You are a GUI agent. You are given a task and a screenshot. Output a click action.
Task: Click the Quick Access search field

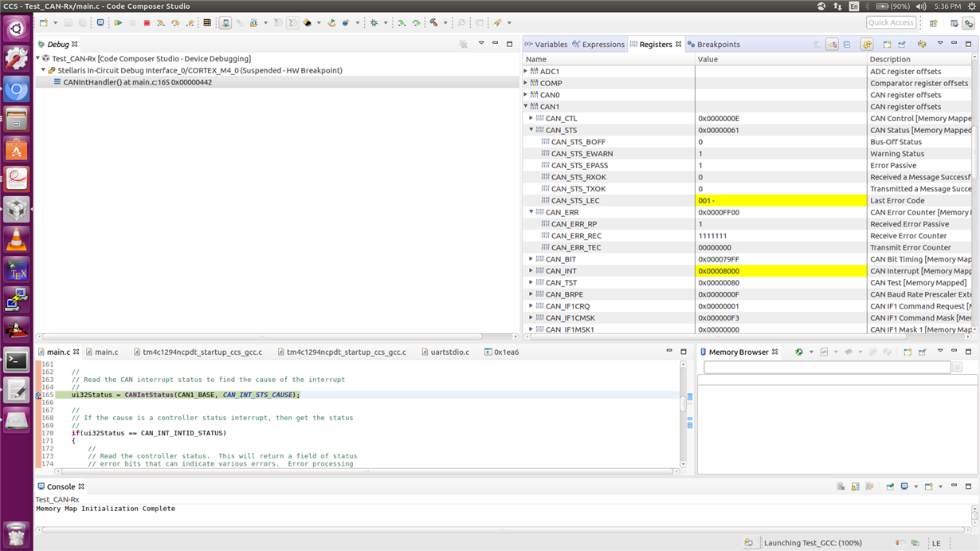[x=891, y=23]
